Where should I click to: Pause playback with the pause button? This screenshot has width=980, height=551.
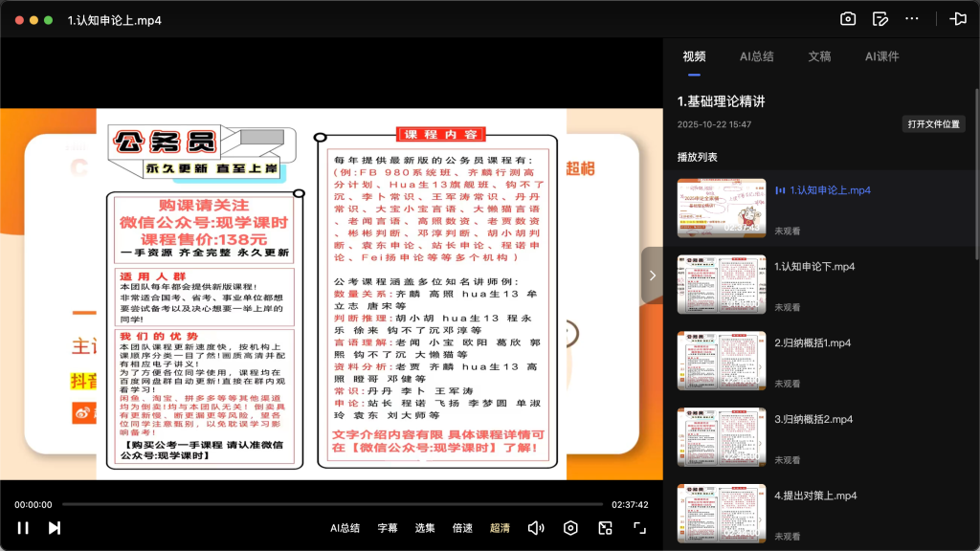coord(23,527)
